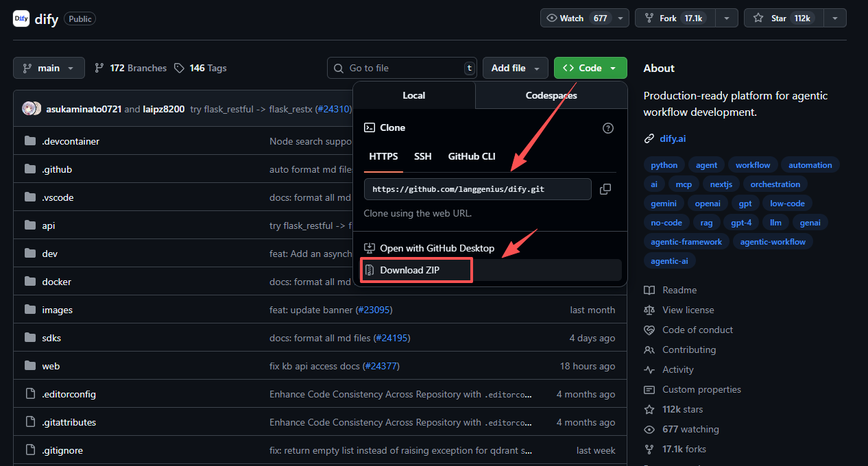868x466 pixels.
Task: Open the .github folder
Action: [57, 169]
